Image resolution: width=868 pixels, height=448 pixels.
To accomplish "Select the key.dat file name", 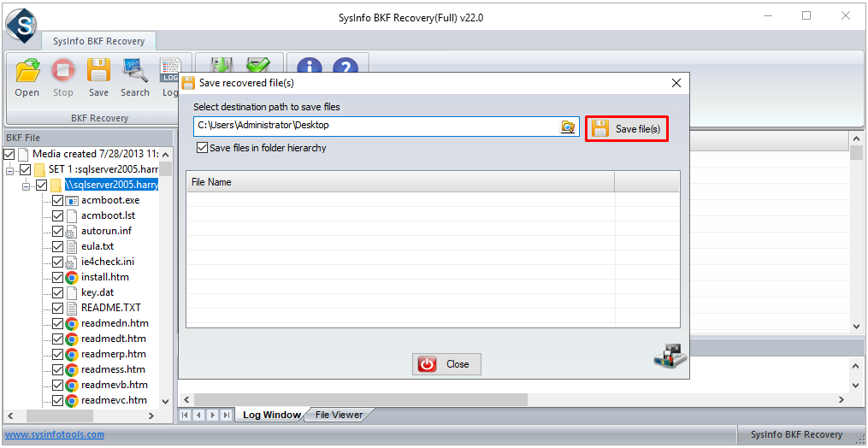I will [x=97, y=292].
